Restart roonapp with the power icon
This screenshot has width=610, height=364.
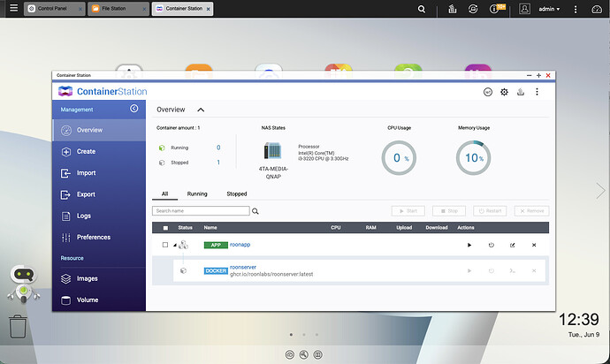491,245
